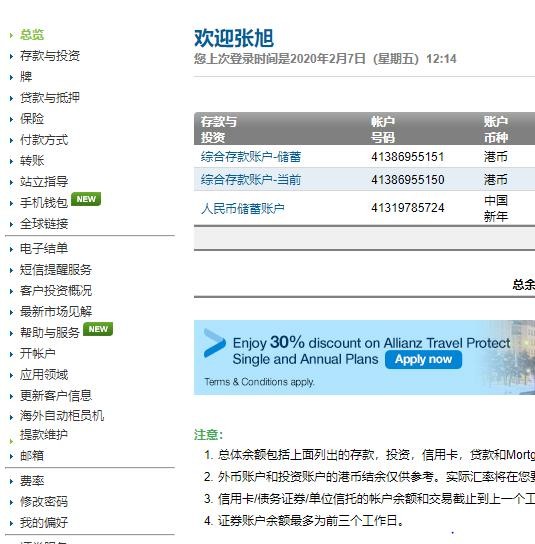Open the 综合存款账户-储蓄 account link
The image size is (535, 544).
(251, 157)
